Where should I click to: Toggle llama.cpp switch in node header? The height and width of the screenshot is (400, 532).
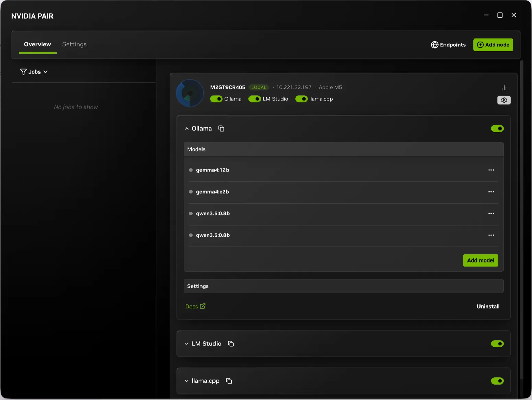point(301,99)
